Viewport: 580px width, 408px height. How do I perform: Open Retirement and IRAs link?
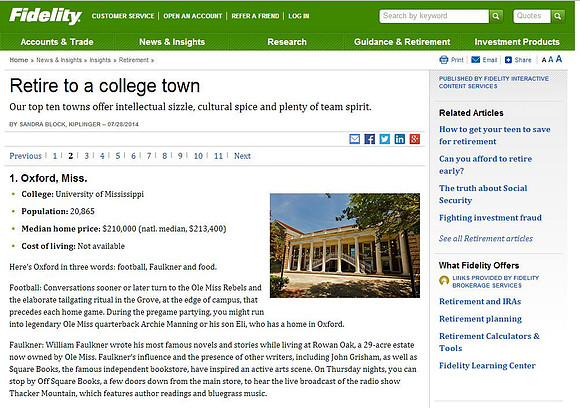click(480, 301)
